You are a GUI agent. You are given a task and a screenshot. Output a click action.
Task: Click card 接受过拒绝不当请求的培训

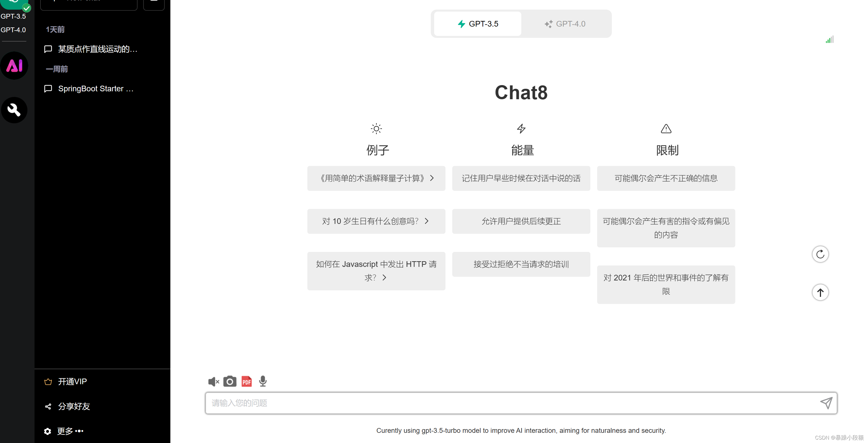(521, 264)
